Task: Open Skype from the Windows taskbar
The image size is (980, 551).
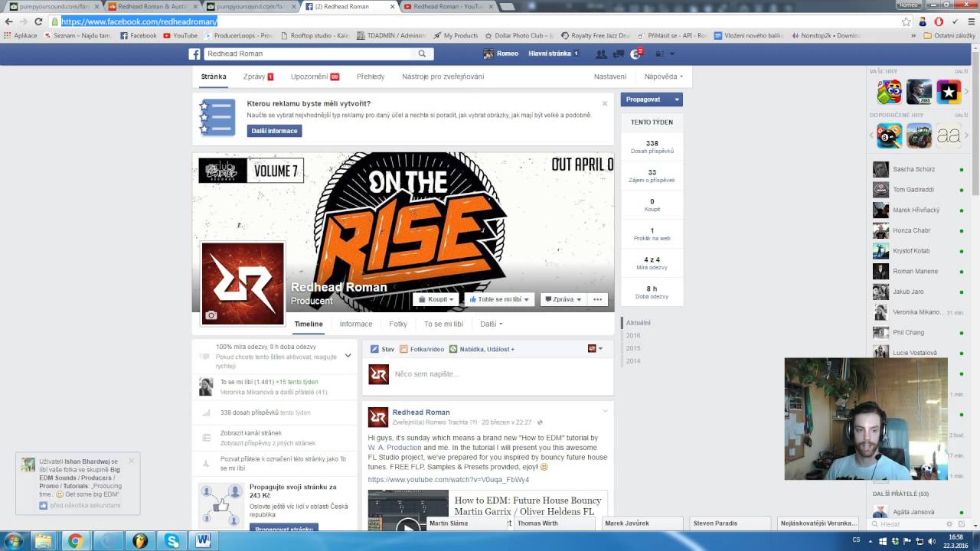Action: pyautogui.click(x=171, y=541)
